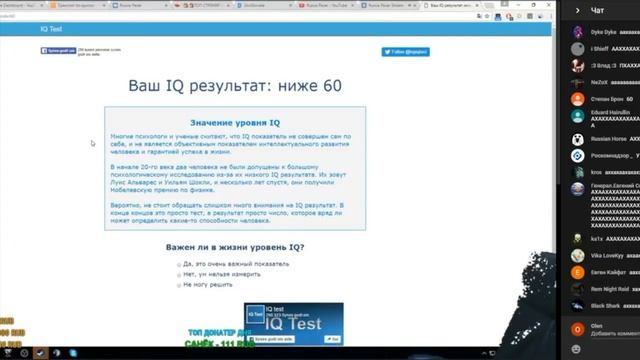Click the Share button in the IQ Test widget
640x360 pixels.
coord(333,339)
